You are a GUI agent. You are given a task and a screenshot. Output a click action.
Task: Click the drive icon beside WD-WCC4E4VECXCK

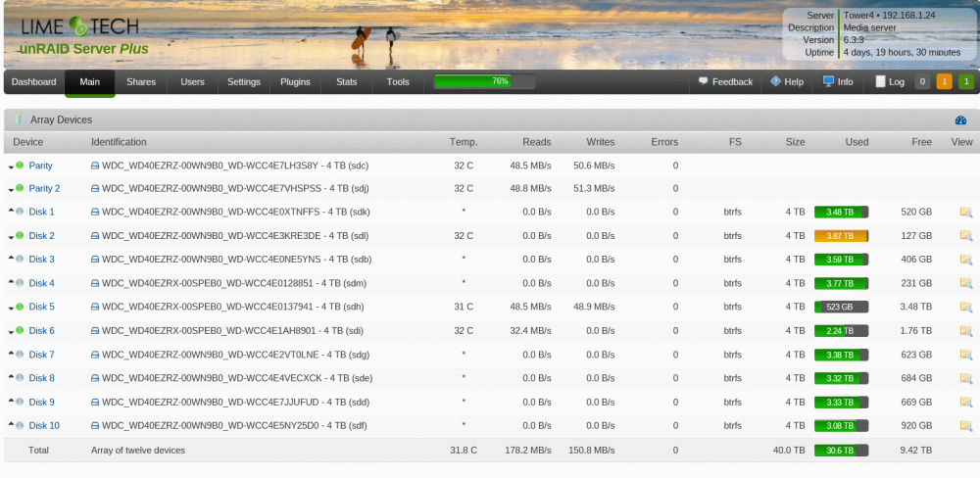click(95, 378)
